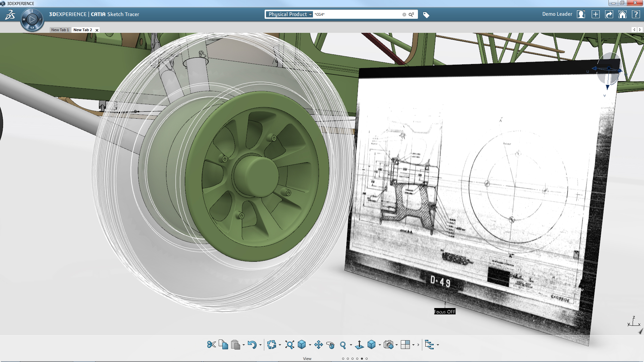Click the Cut scissors icon
Screen dimensions: 644x362
click(x=211, y=345)
